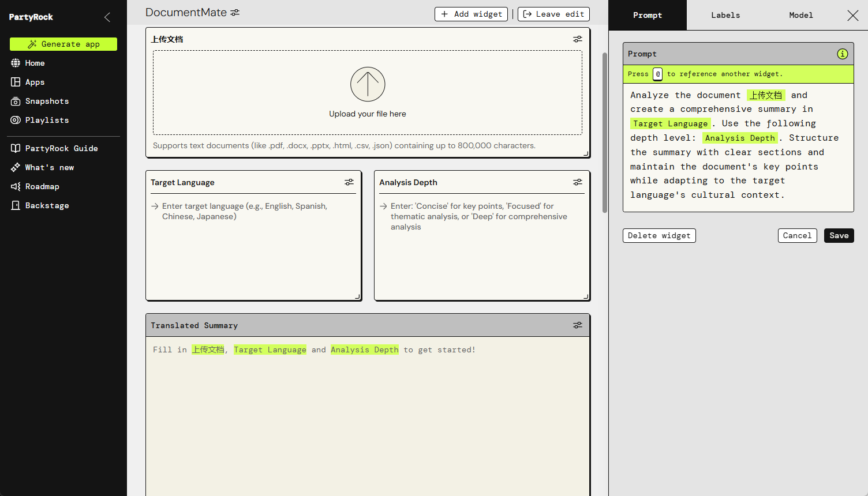Click the upload arrow circle icon

coord(368,84)
